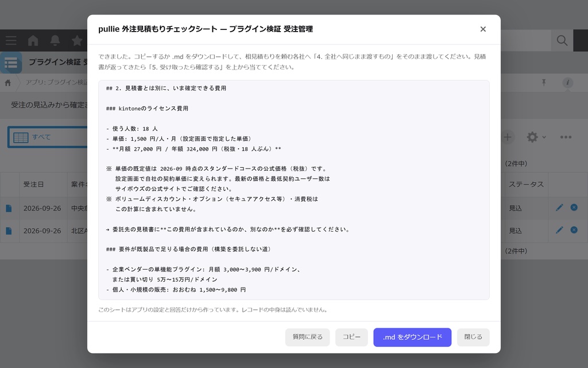Open the favorites star icon
This screenshot has width=588, height=368.
pyautogui.click(x=77, y=41)
